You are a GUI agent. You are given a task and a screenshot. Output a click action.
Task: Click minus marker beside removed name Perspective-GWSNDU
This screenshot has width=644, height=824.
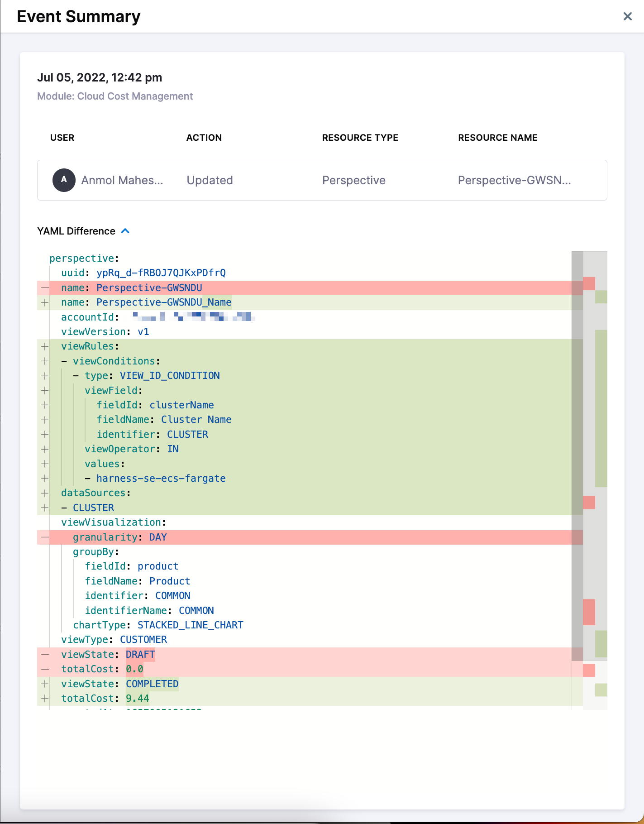coord(45,288)
